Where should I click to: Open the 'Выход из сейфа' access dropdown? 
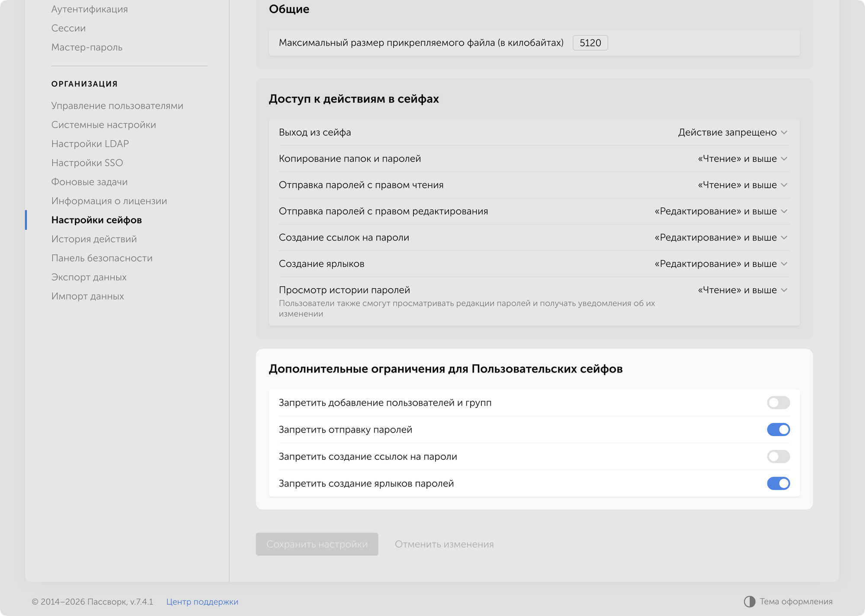[732, 132]
